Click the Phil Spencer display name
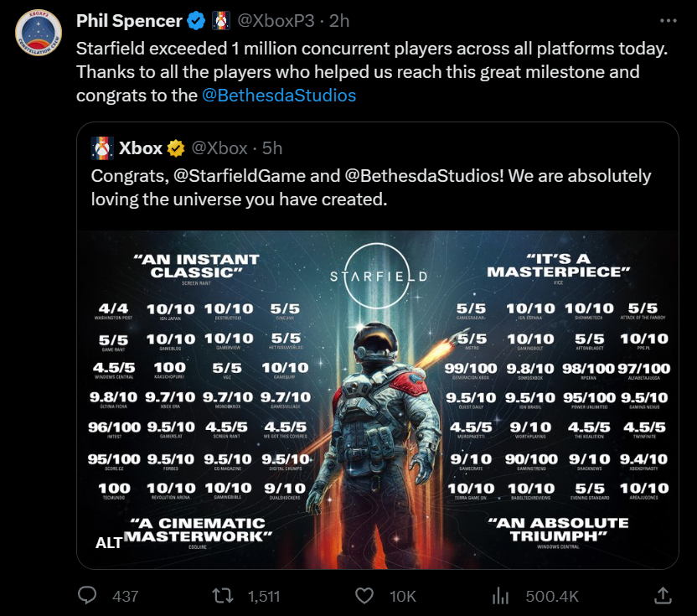The image size is (697, 616). (129, 21)
